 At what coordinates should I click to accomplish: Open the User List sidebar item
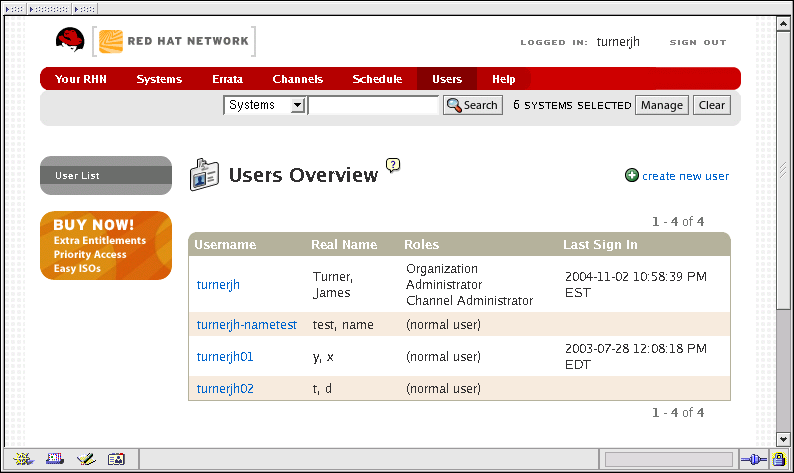coord(106,175)
